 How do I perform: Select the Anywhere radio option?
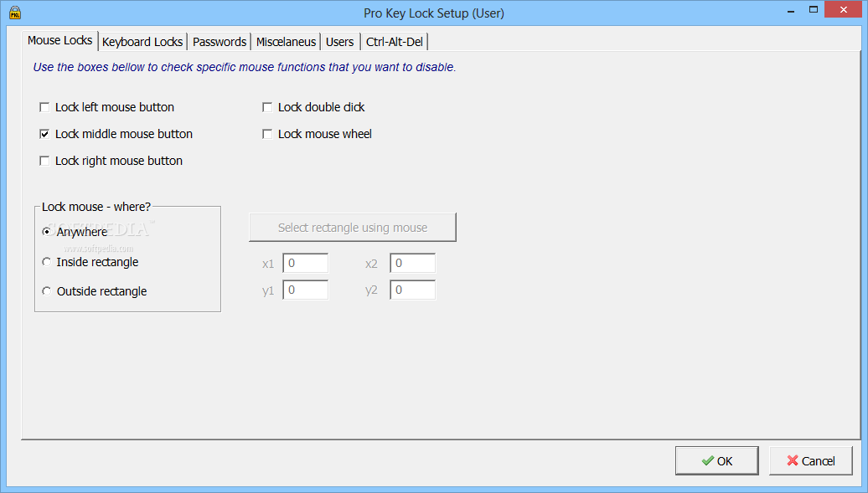(47, 231)
